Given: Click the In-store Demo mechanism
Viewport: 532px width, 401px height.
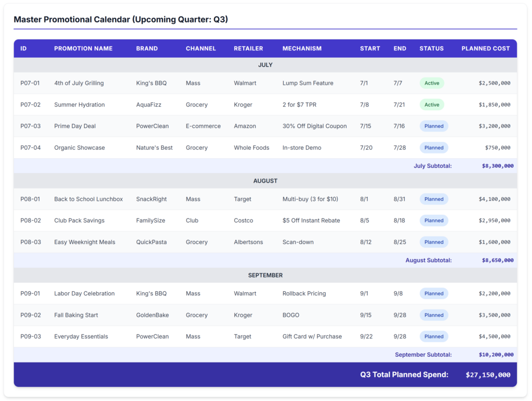Looking at the screenshot, I should point(302,148).
